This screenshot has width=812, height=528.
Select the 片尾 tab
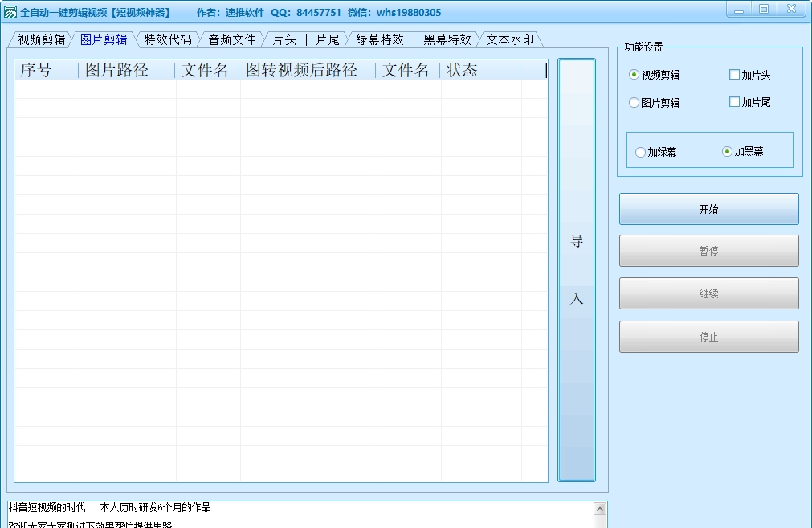(328, 38)
